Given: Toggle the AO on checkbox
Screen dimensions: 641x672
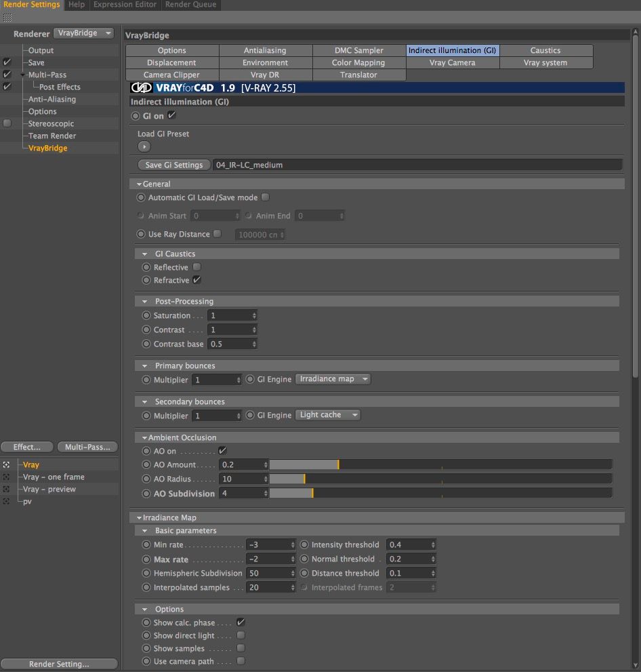Looking at the screenshot, I should coord(222,451).
